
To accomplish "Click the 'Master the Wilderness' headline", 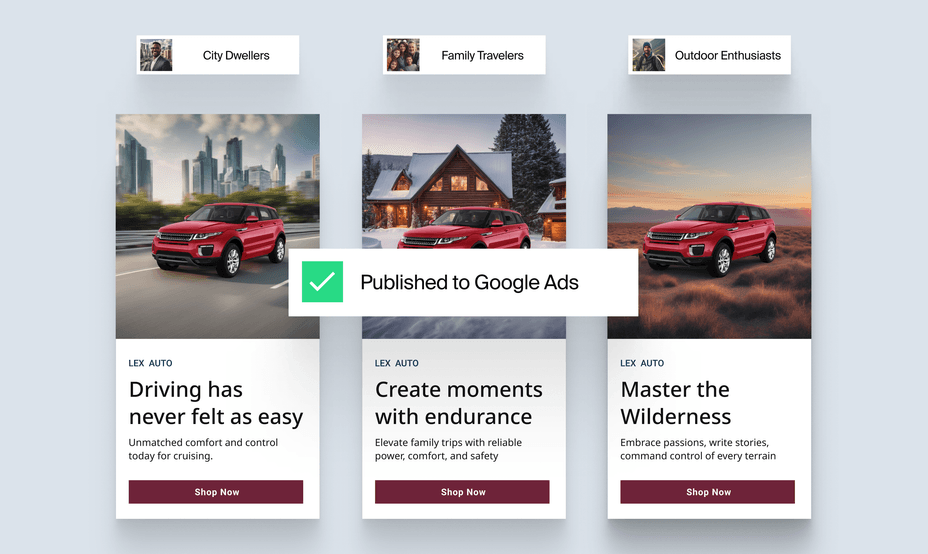I will click(x=676, y=403).
